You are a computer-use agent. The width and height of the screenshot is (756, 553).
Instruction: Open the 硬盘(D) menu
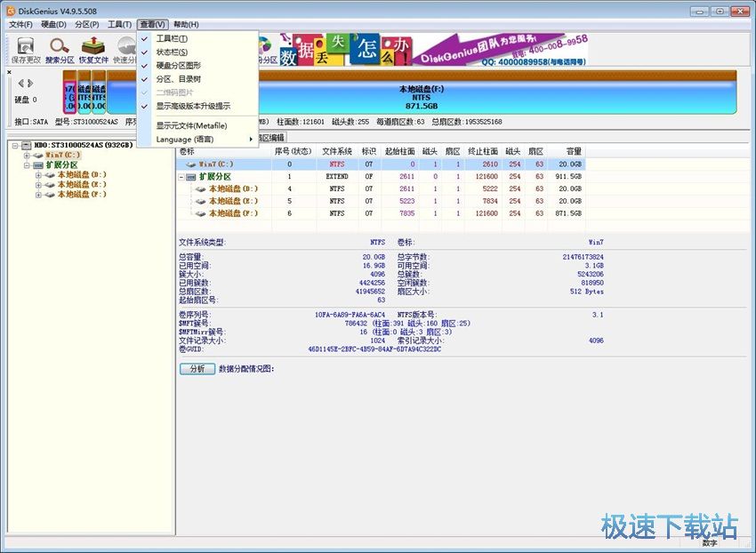click(x=53, y=25)
